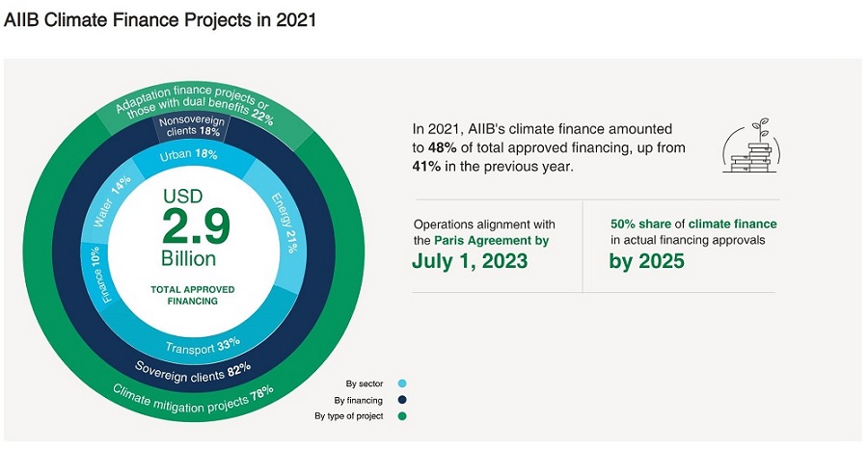Viewport: 868px width, 449px height.
Task: Click the 'AIIB Climate Finance Projects in 2021' heading
Action: pyautogui.click(x=160, y=19)
